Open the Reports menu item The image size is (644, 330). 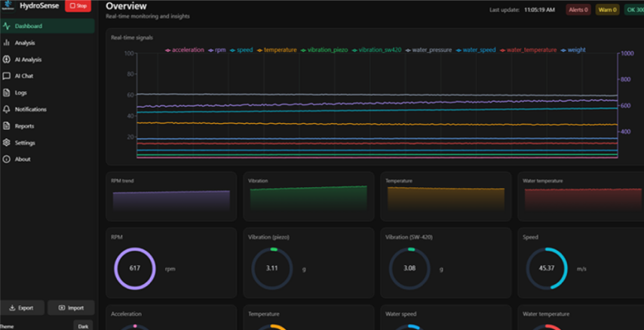click(x=24, y=126)
